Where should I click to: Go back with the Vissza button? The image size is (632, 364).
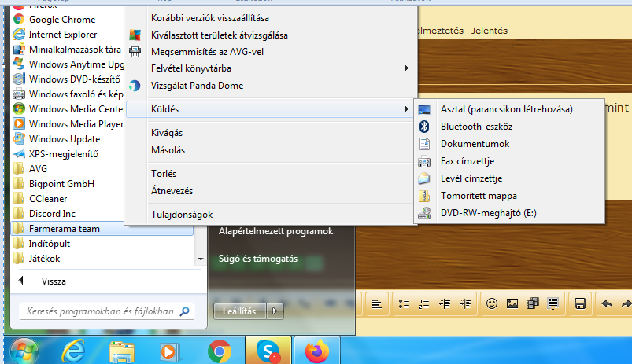(54, 281)
